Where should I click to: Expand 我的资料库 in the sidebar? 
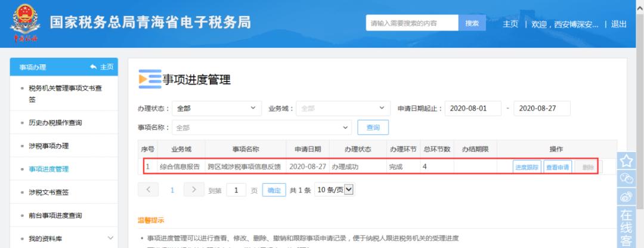pyautogui.click(x=110, y=238)
